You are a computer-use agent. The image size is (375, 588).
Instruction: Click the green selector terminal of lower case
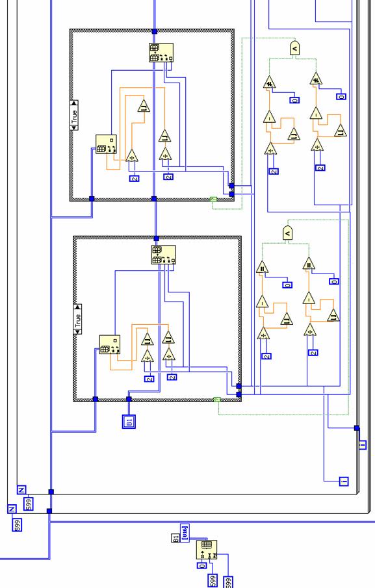(217, 400)
